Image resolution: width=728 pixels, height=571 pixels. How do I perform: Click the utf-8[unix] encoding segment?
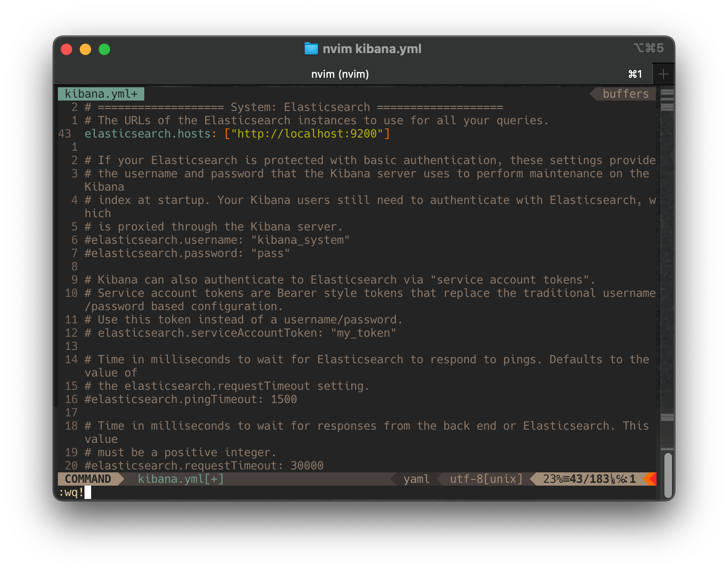pyautogui.click(x=484, y=479)
